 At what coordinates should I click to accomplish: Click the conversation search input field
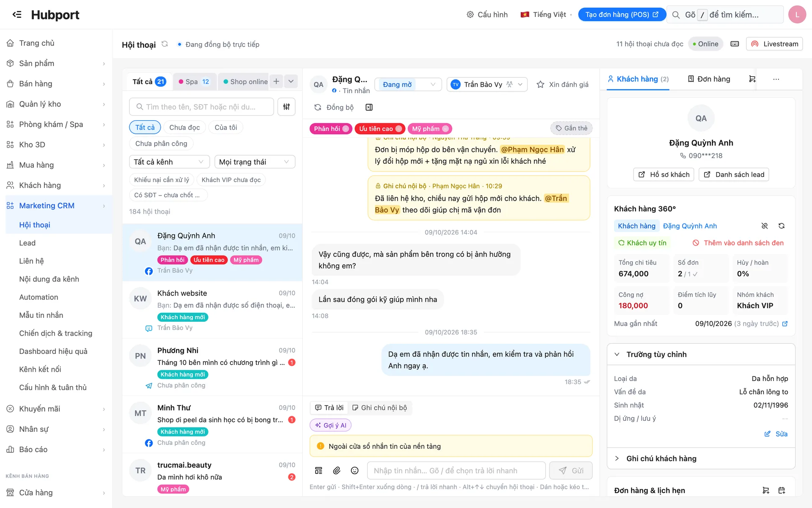point(201,107)
